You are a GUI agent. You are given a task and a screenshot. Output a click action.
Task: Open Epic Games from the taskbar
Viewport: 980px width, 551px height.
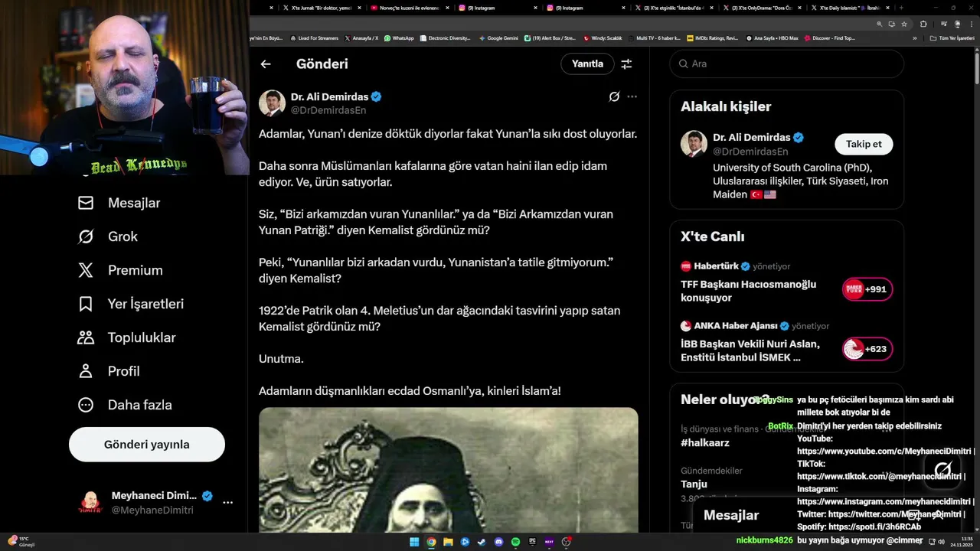[x=532, y=542]
